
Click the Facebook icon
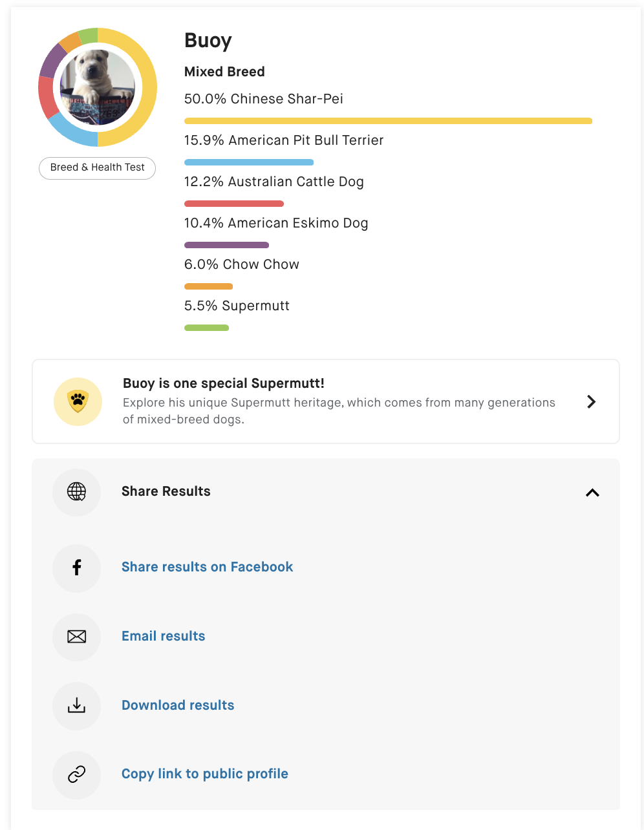(76, 568)
